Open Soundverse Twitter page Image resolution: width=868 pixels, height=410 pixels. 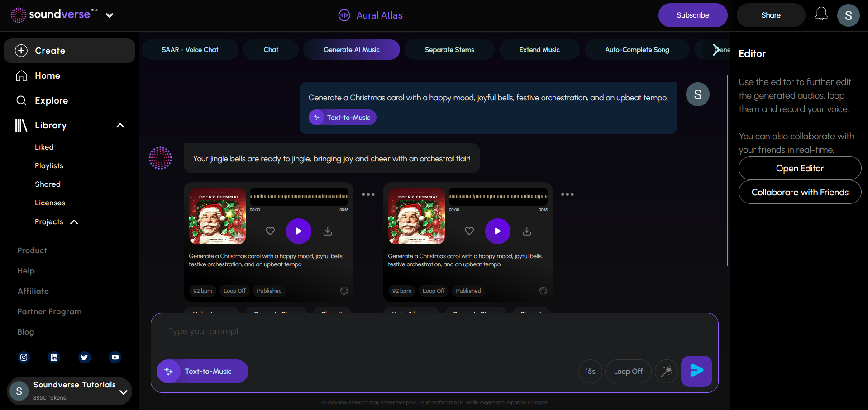point(84,357)
